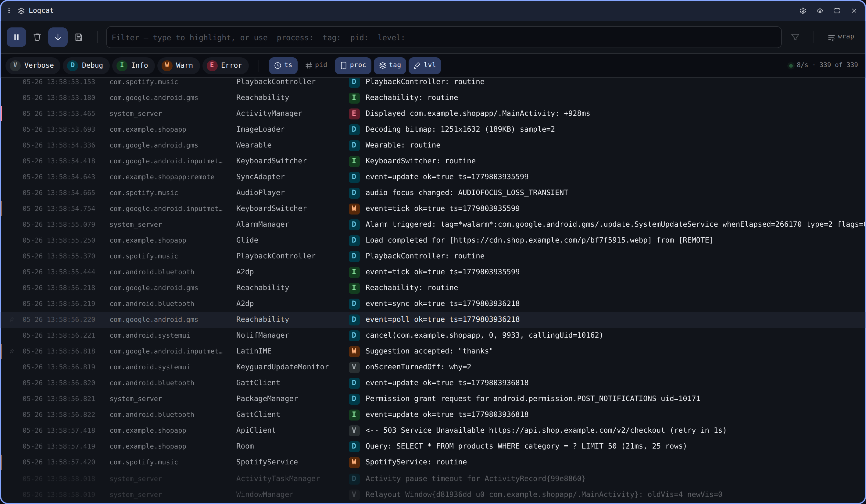Viewport: 866px width, 504px height.
Task: Click pin icon on 13:58:56.220 row
Action: 12,320
